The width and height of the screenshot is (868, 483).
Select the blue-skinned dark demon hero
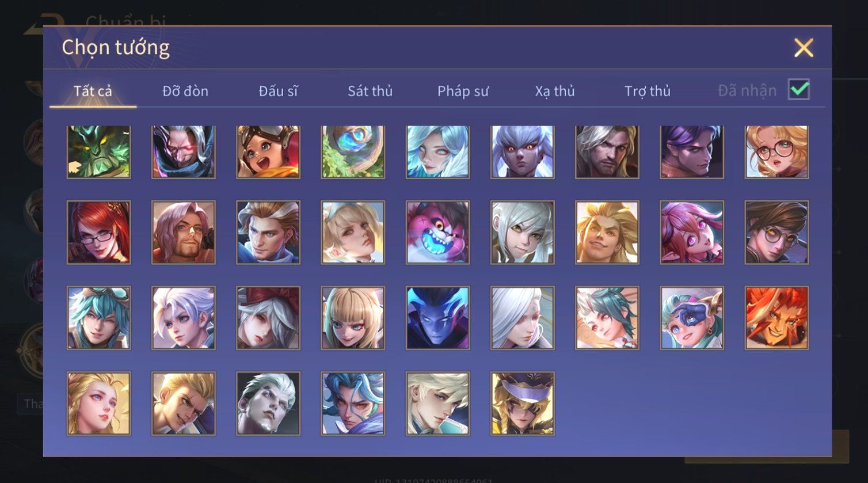[x=437, y=318]
